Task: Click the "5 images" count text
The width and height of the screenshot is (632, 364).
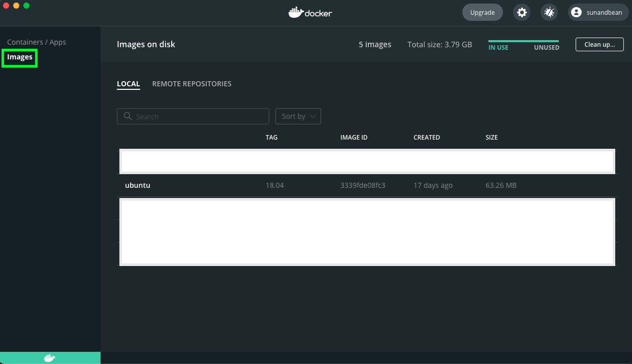Action: click(x=375, y=45)
